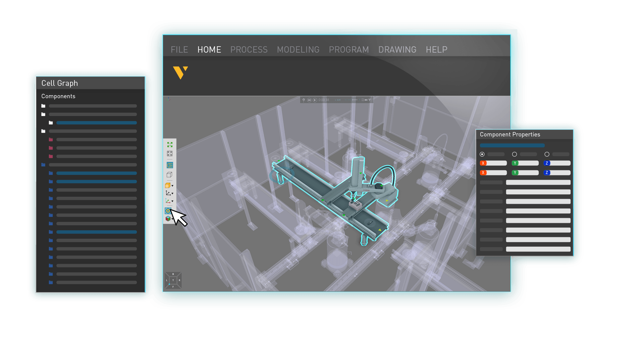Image resolution: width=644 pixels, height=362 pixels.
Task: Enable the third radio option in Component Properties
Action: (x=547, y=154)
